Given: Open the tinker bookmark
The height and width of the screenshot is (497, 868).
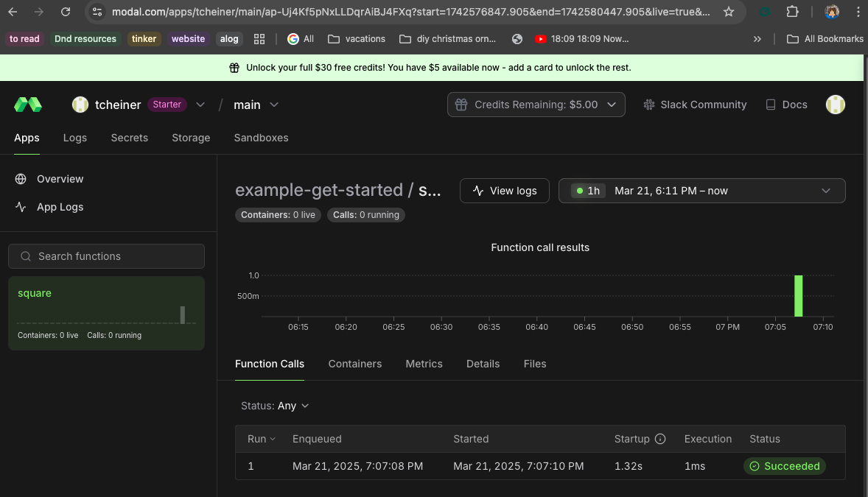Looking at the screenshot, I should [x=144, y=39].
